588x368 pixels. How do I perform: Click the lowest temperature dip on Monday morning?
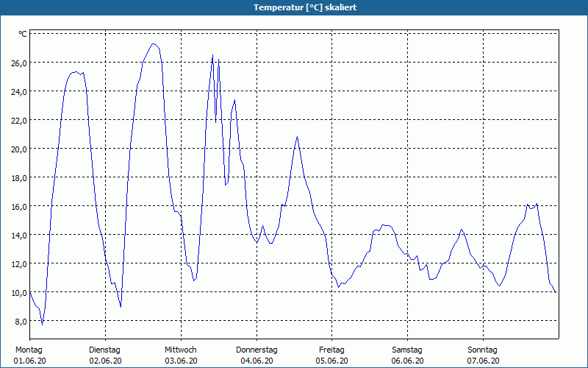(42, 325)
